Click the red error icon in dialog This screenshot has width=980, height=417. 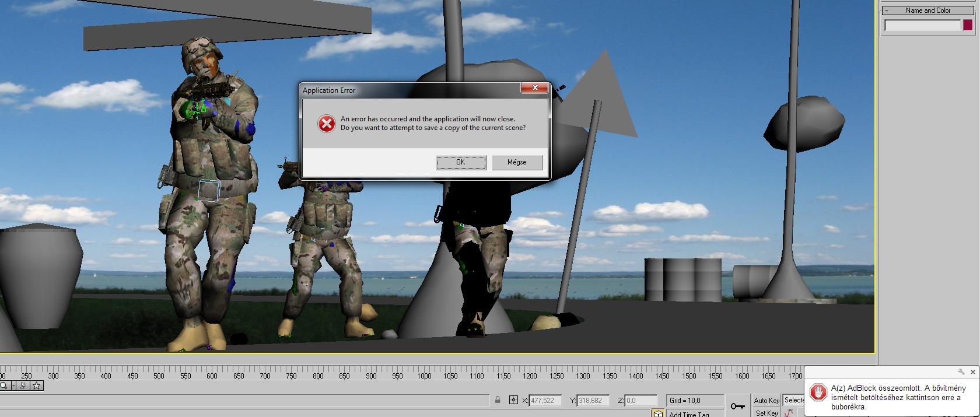(x=326, y=123)
